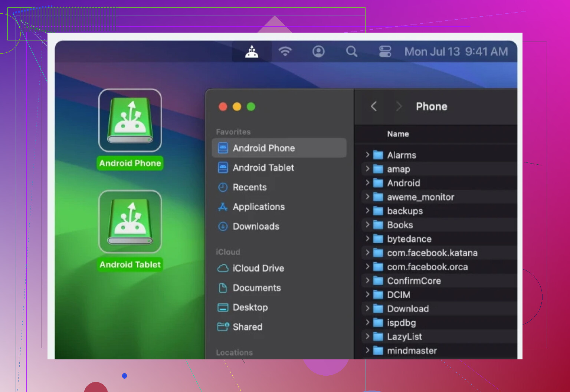Click the user account menu bar icon
Viewport: 570px width, 392px height.
(318, 51)
